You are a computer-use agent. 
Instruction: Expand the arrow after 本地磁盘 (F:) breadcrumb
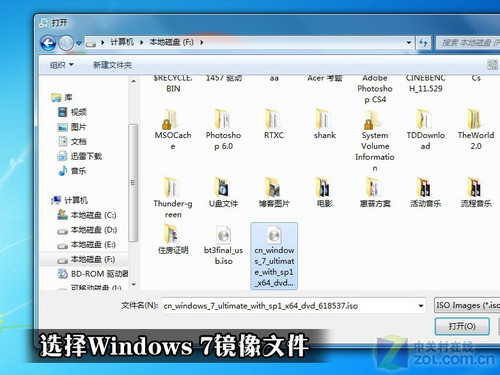[202, 42]
